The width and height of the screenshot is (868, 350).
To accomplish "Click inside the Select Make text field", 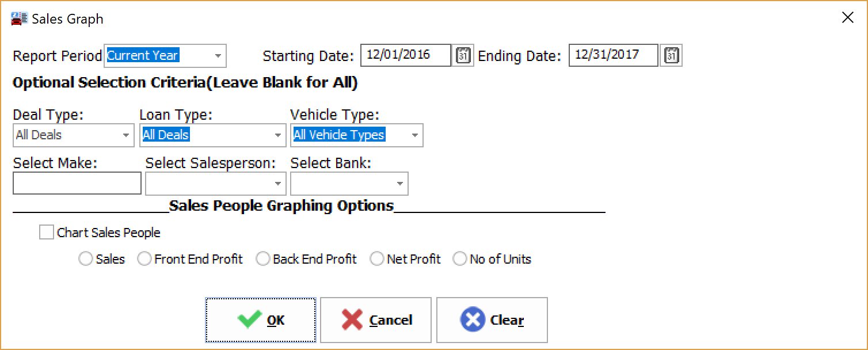I will pyautogui.click(x=77, y=183).
